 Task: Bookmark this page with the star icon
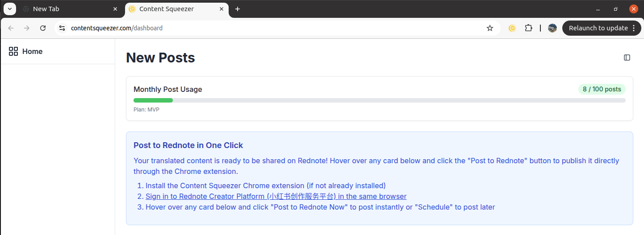pos(490,28)
